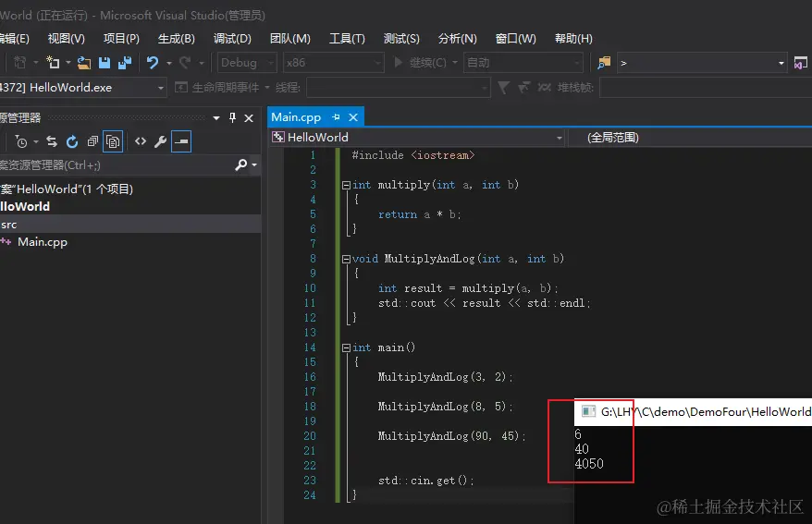This screenshot has width=812, height=524.
Task: Open the 视图(V) menu
Action: [x=67, y=39]
